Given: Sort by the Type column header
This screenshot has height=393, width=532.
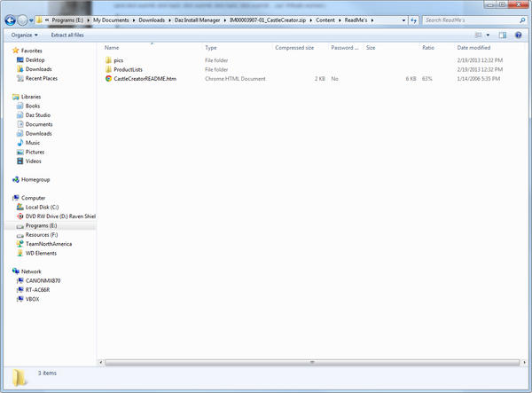Looking at the screenshot, I should [x=211, y=48].
